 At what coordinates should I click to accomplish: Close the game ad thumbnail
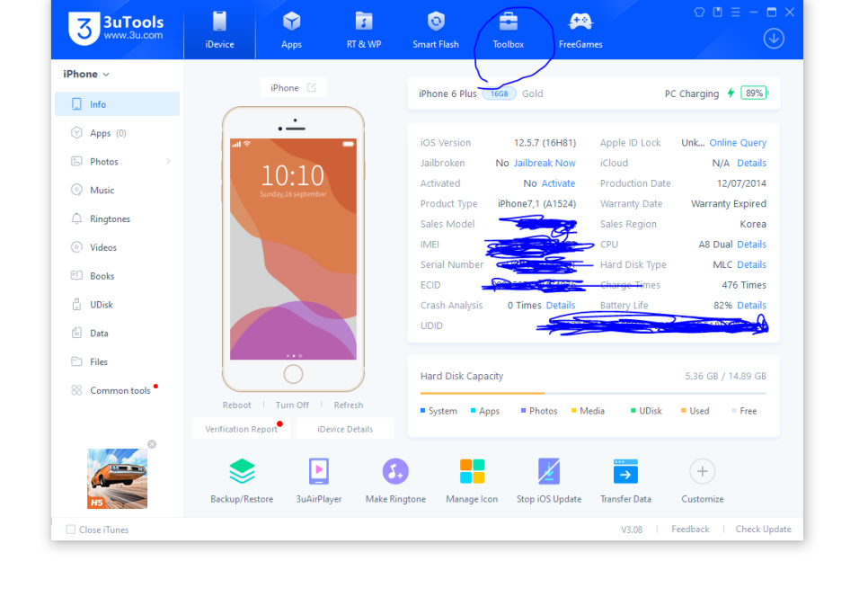(x=152, y=444)
